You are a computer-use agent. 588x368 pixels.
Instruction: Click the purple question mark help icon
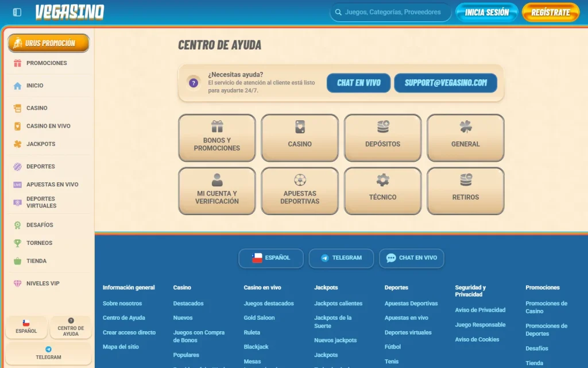point(194,83)
